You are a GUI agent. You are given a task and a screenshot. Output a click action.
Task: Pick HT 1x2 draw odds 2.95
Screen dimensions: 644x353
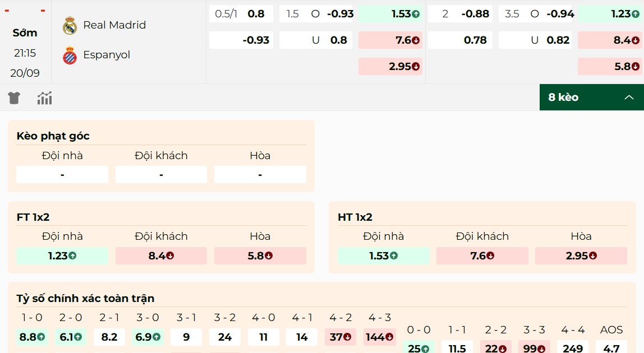pyautogui.click(x=581, y=256)
